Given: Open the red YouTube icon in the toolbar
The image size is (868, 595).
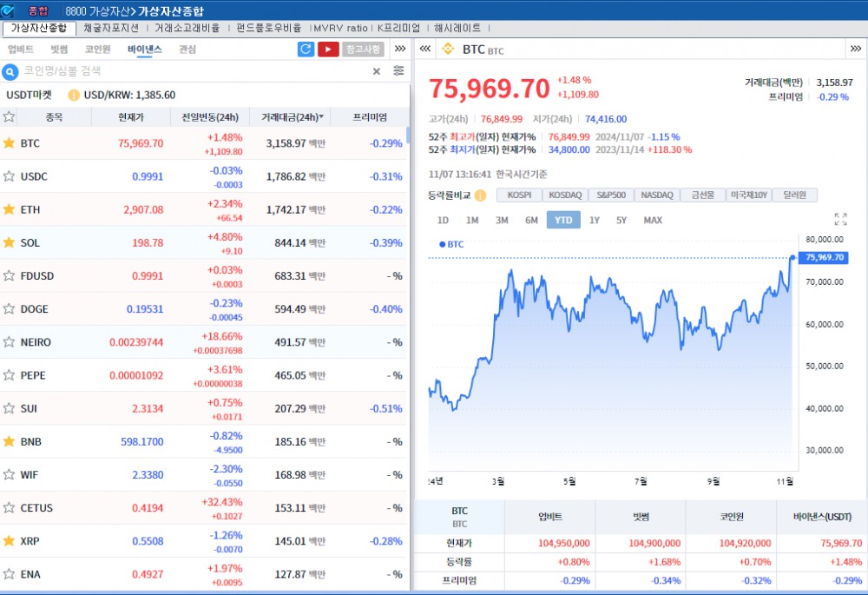Looking at the screenshot, I should point(328,50).
